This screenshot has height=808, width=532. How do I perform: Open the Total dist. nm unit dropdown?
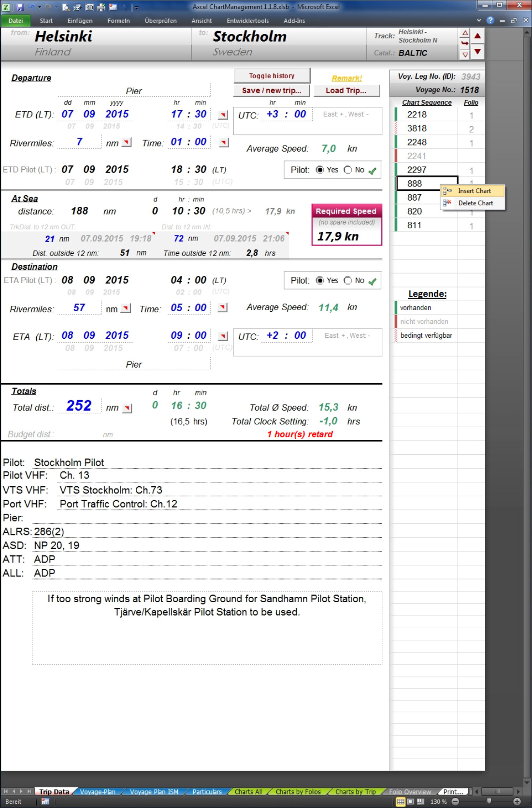127,408
